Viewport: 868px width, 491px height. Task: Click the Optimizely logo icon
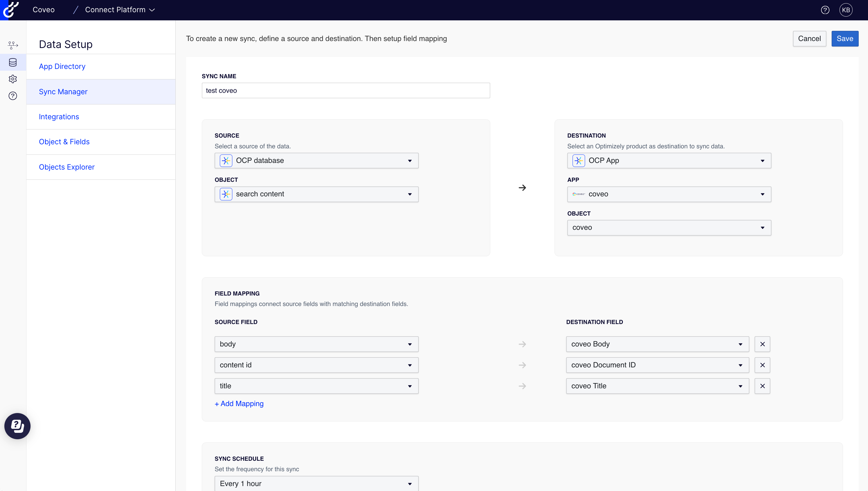click(x=10, y=9)
